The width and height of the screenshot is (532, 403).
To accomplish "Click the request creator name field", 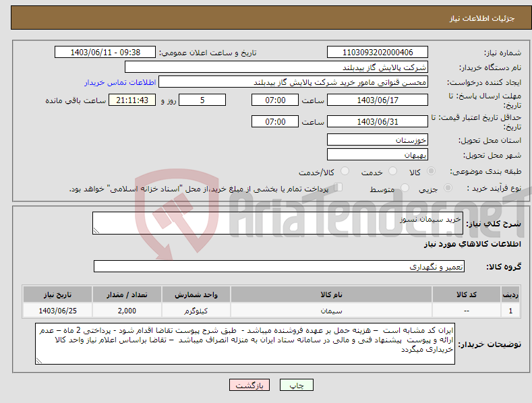I will (x=293, y=82).
